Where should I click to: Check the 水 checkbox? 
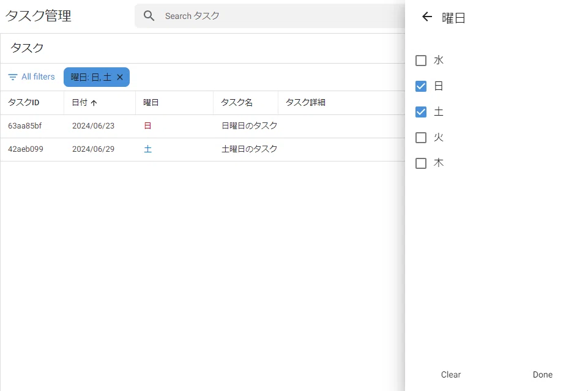[x=421, y=61]
